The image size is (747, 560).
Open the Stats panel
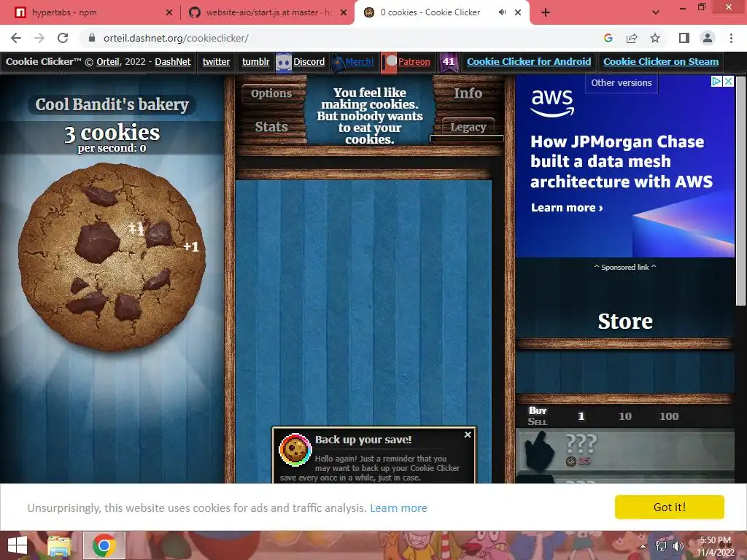[271, 127]
